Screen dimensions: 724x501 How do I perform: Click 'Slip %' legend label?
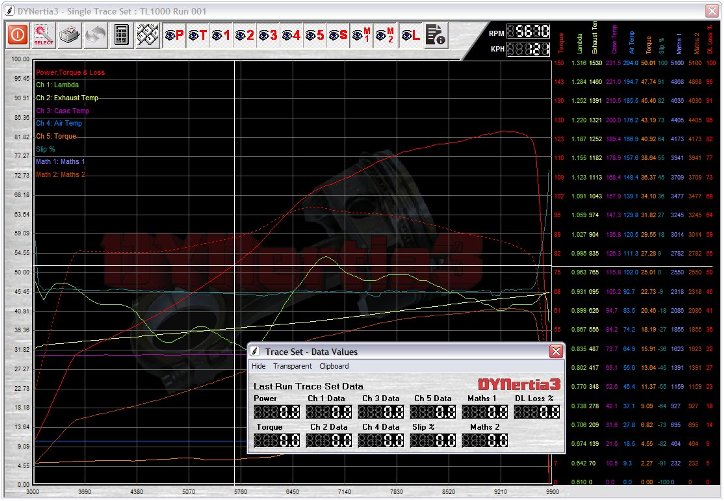coord(45,149)
